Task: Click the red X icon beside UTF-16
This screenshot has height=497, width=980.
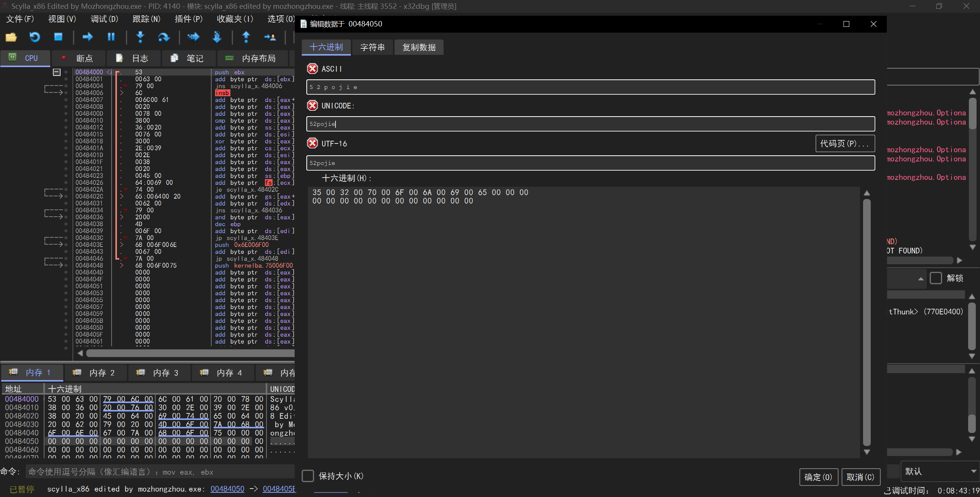Action: click(x=312, y=143)
